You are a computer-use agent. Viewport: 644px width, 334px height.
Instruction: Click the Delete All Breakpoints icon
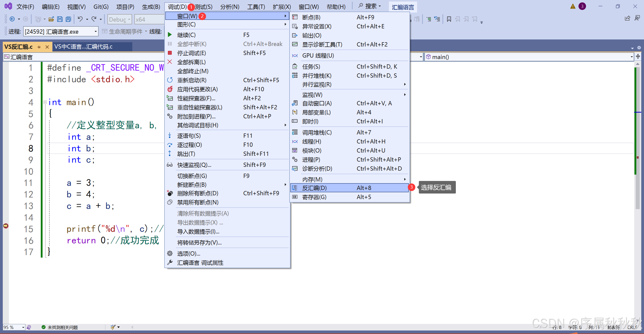tap(170, 193)
